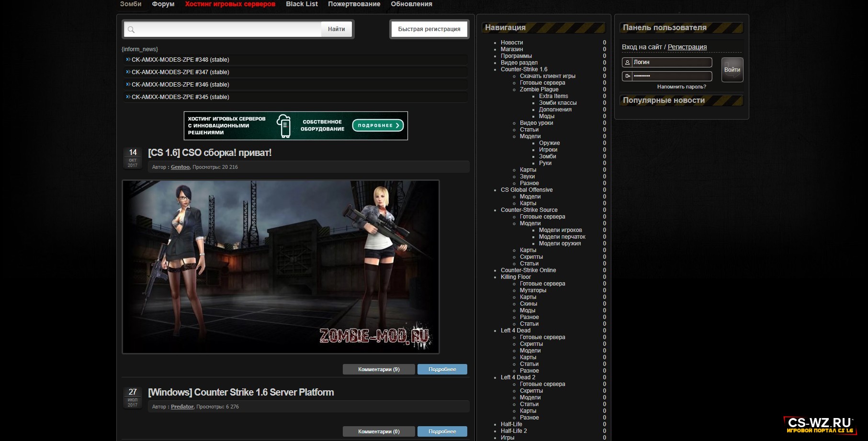Open Half-Life 2 navigation link
The height and width of the screenshot is (441, 868).
514,431
